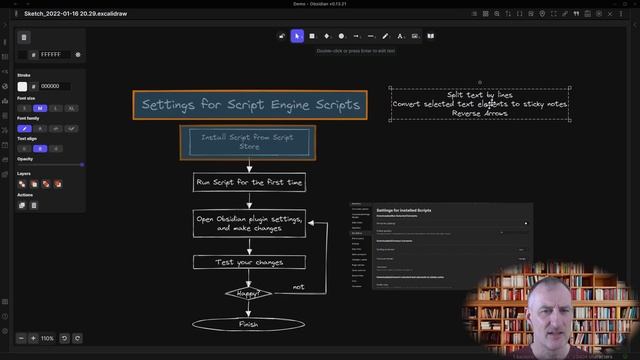Screen dimensions: 640x360
Task: Click the grid icon in header
Action: pyautogui.click(x=485, y=13)
